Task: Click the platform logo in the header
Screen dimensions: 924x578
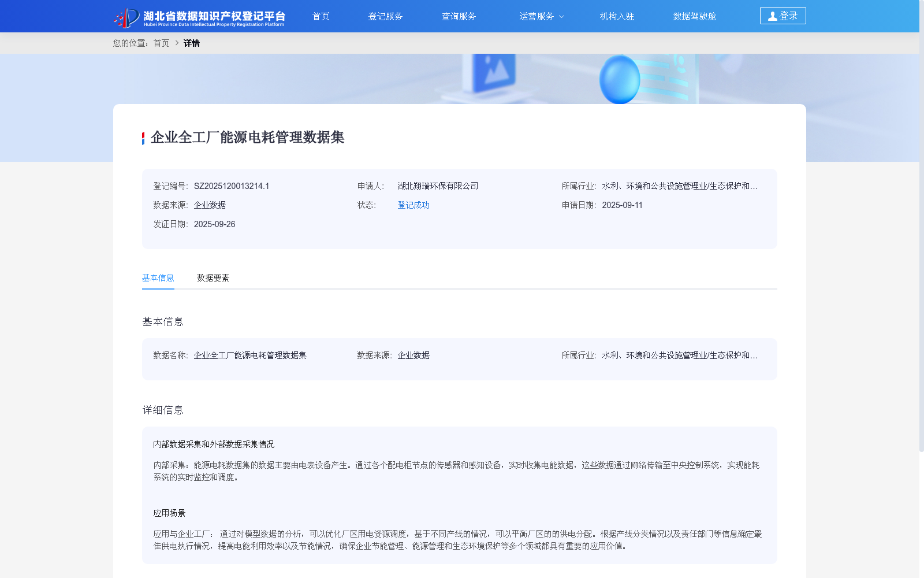Action: (199, 17)
